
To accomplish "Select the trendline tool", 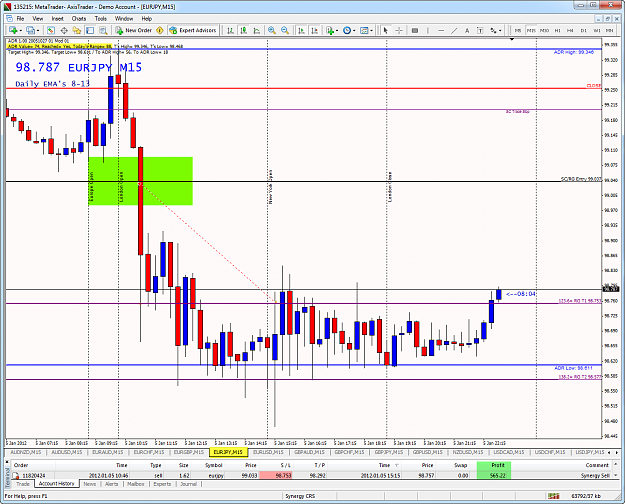I will [x=454, y=30].
